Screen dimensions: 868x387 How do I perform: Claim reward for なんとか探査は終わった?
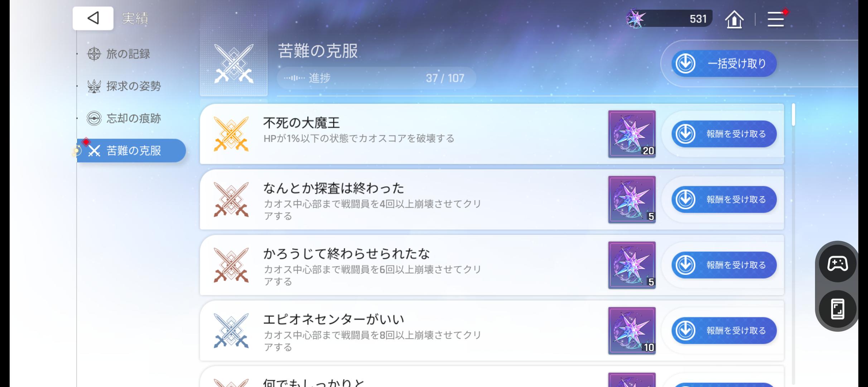pyautogui.click(x=724, y=200)
